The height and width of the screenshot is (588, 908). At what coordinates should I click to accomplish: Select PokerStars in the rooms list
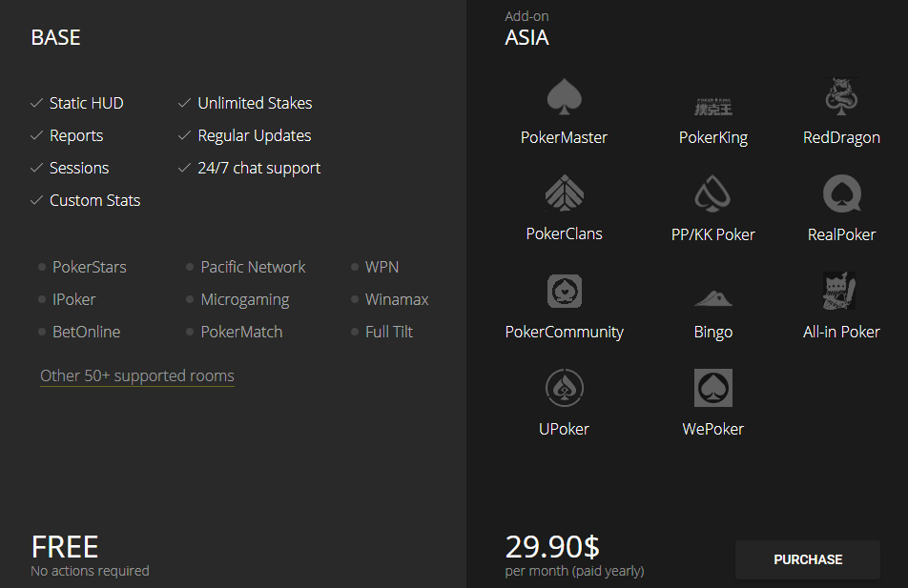point(89,267)
